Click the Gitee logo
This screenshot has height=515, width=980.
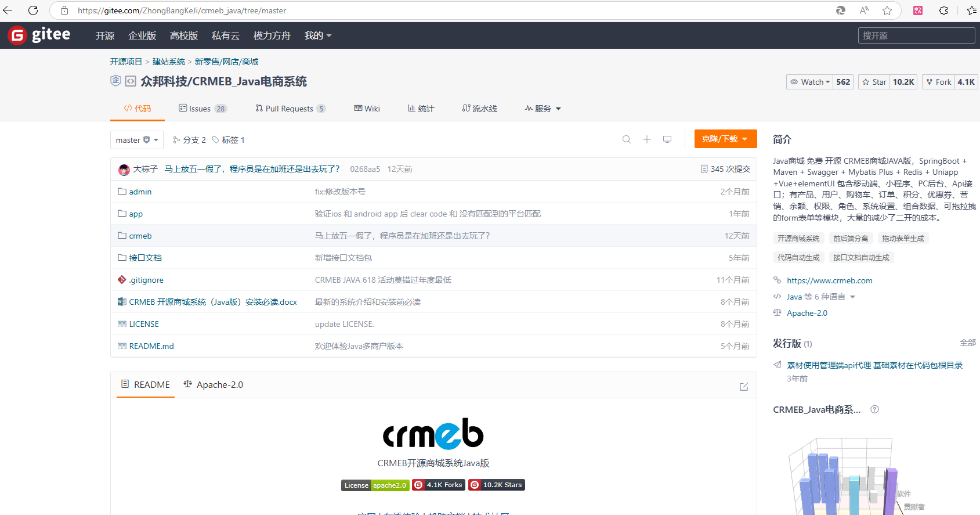(39, 35)
